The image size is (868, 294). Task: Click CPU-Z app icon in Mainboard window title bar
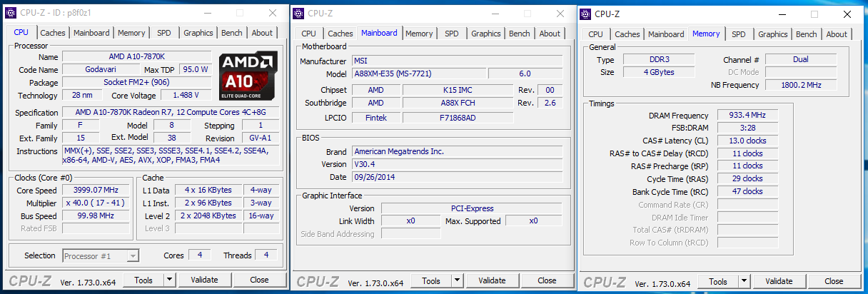pyautogui.click(x=298, y=13)
